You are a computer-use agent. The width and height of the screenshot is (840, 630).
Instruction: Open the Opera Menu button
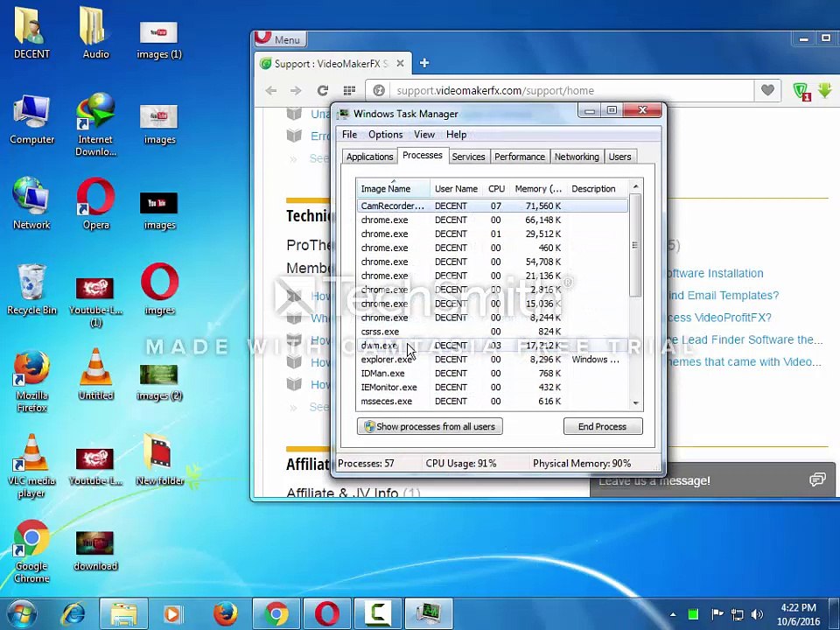[280, 39]
